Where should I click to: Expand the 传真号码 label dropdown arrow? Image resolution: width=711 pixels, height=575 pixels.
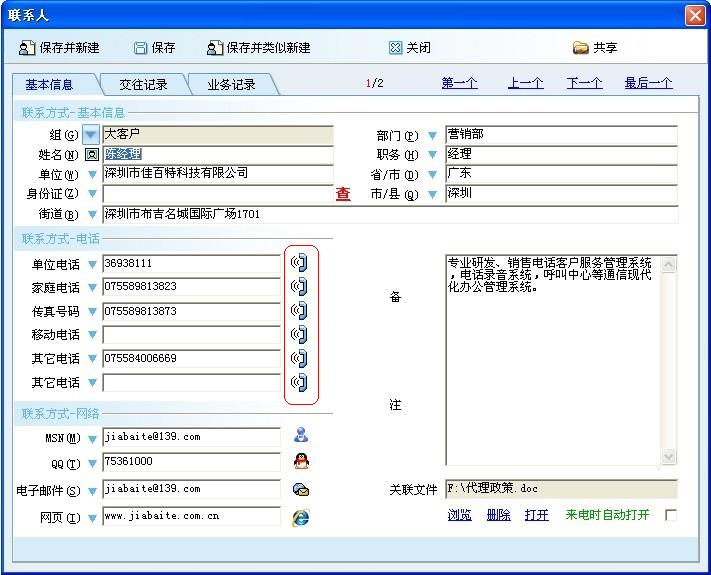coord(92,312)
